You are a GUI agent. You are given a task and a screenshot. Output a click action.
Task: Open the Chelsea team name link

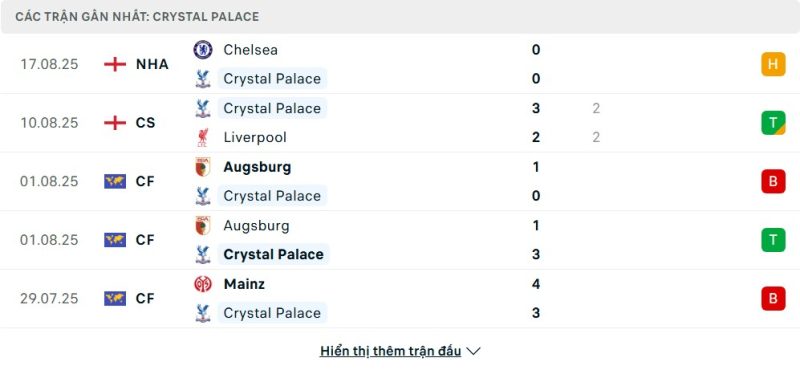pos(251,49)
